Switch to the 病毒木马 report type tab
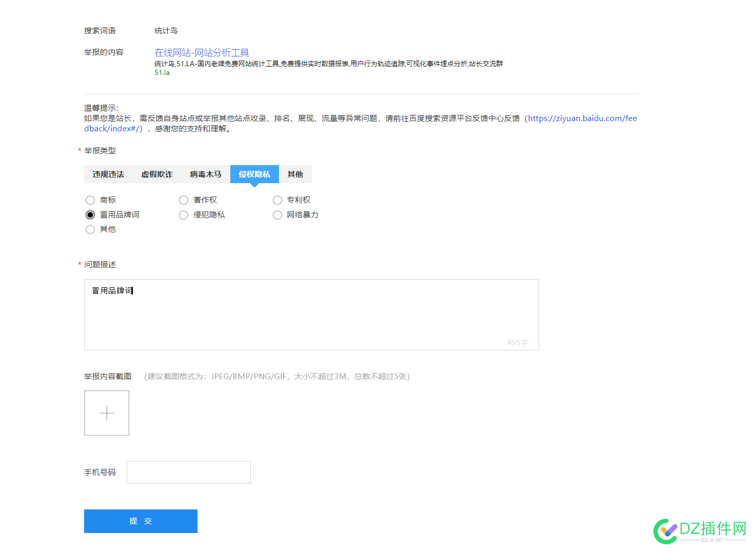756x552 pixels. point(206,174)
